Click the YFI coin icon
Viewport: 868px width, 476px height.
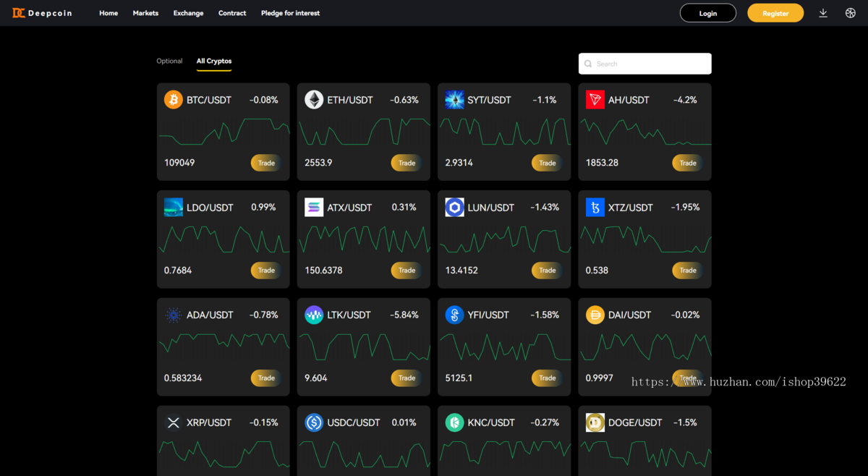coord(454,315)
